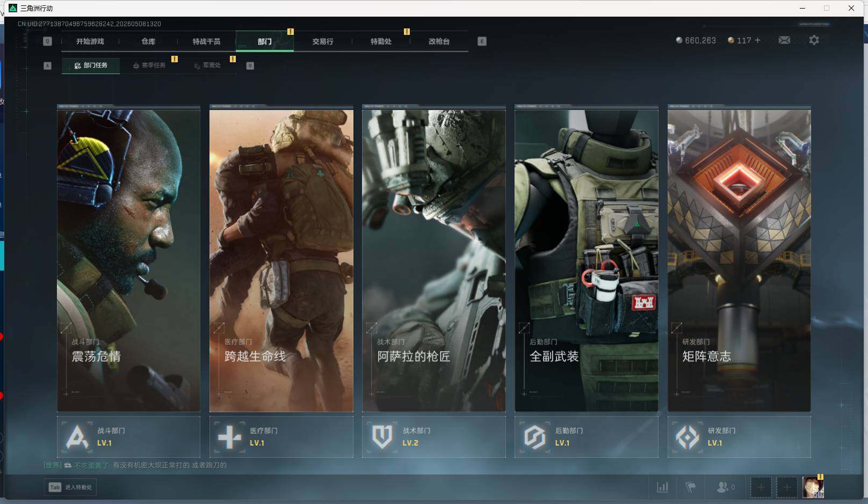Click the logistics department hexagon emblem
The width and height of the screenshot is (868, 504).
[x=534, y=437]
